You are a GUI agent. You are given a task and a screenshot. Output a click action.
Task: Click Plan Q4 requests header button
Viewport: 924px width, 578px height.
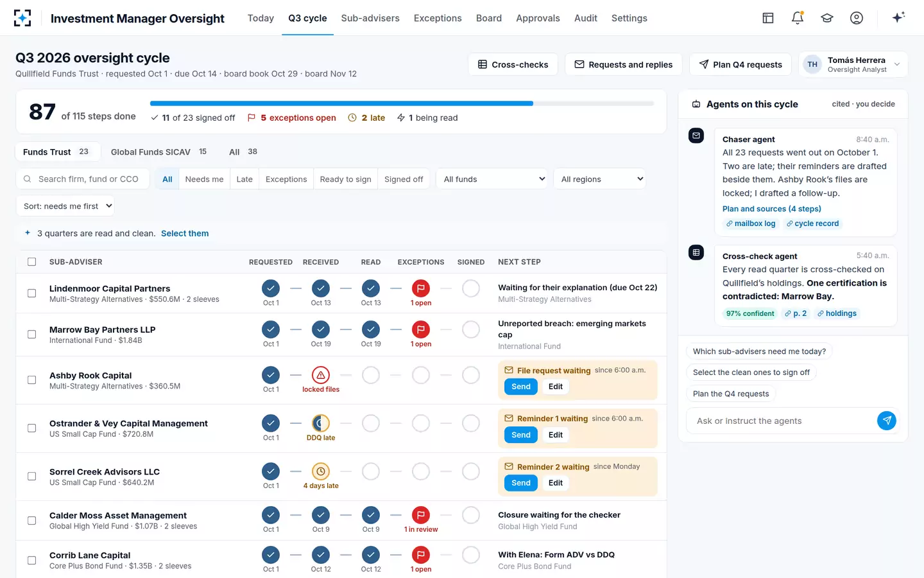point(740,64)
